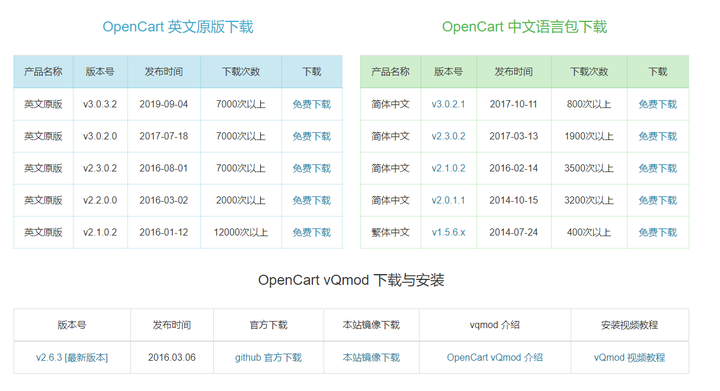Click 免费下载 for English v2.3.0.2
720x391 pixels.
coord(312,168)
